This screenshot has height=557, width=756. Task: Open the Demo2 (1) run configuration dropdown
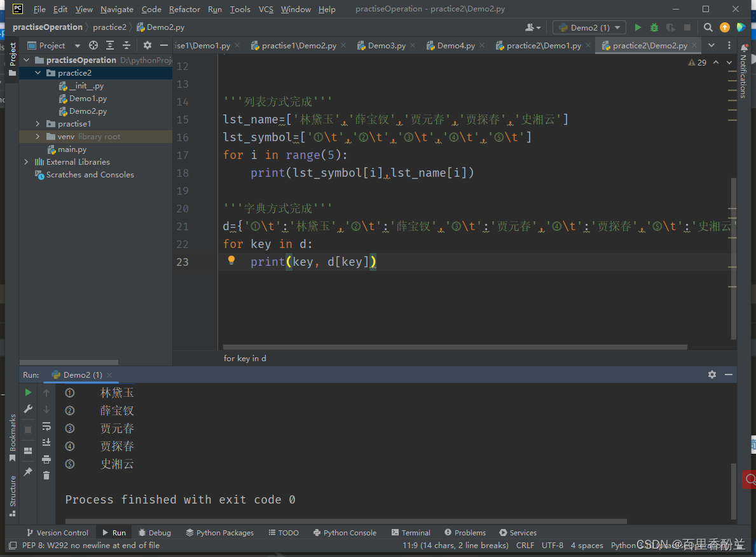589,27
